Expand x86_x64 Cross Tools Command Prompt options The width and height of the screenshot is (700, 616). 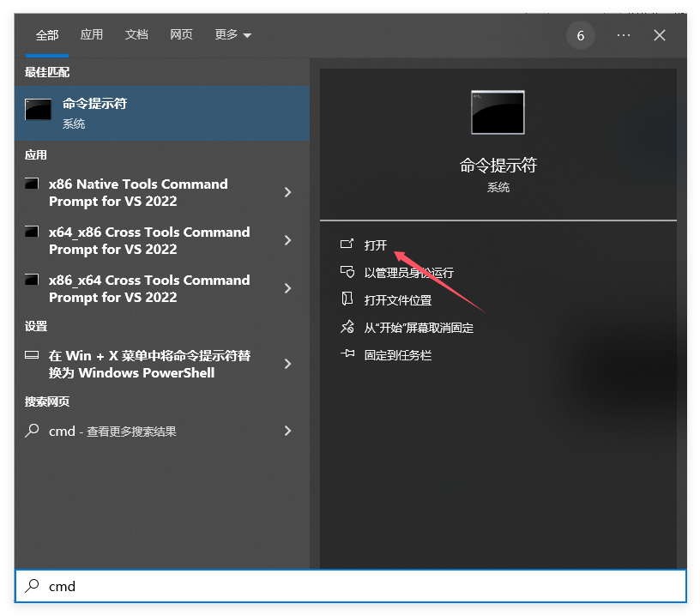[287, 288]
